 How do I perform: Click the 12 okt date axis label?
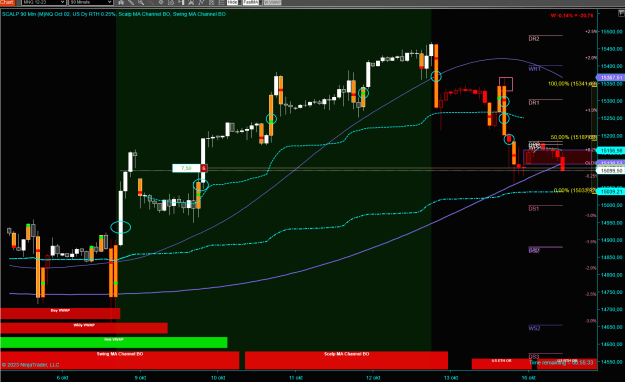pyautogui.click(x=373, y=378)
